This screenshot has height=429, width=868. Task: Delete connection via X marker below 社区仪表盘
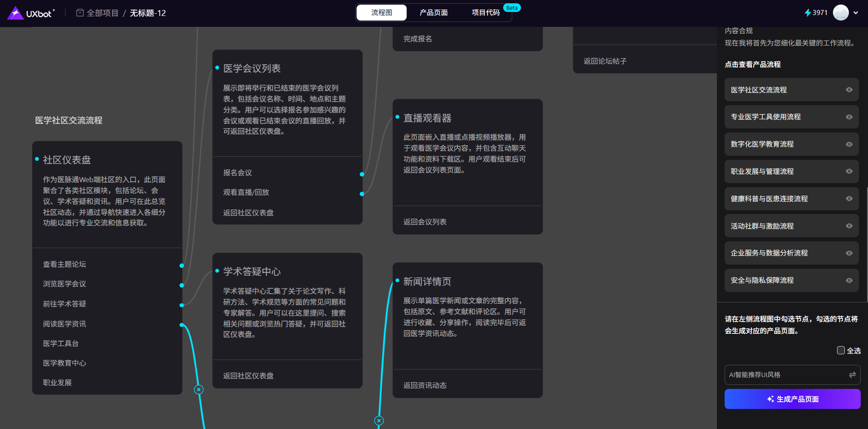tap(199, 389)
